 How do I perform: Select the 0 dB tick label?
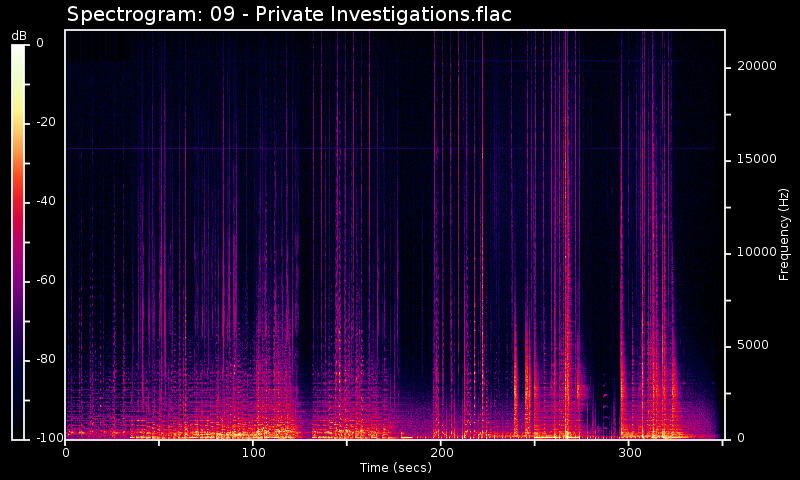[x=40, y=43]
